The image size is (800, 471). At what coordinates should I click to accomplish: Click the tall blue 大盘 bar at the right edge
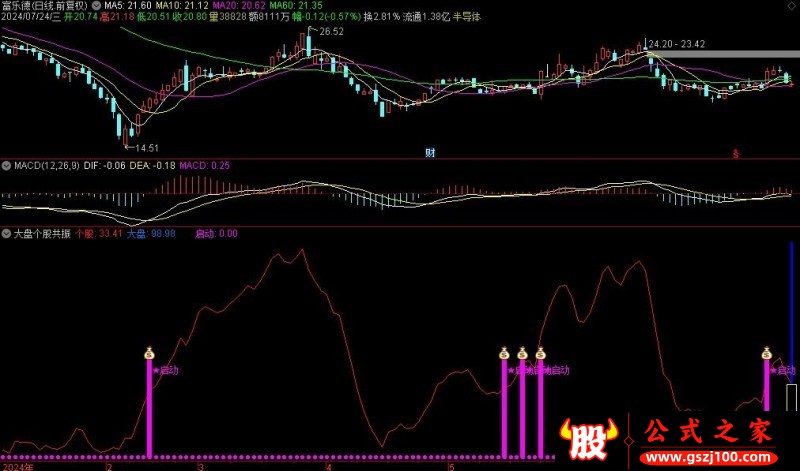pyautogui.click(x=791, y=314)
